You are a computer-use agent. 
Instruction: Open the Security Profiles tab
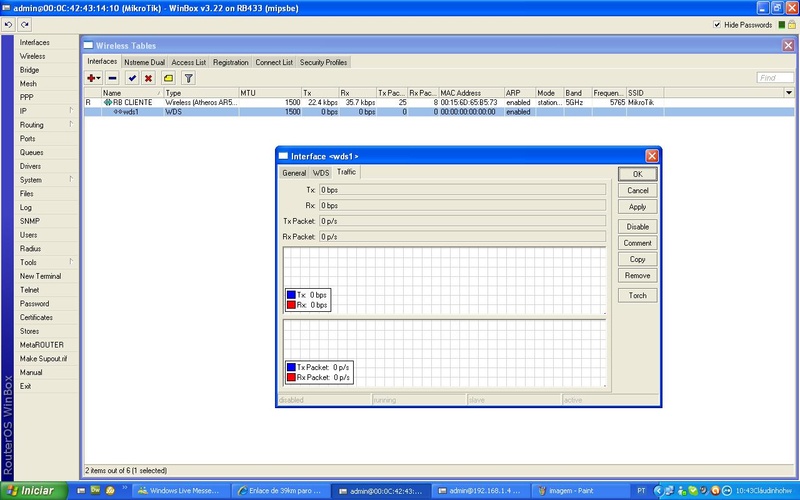323,62
